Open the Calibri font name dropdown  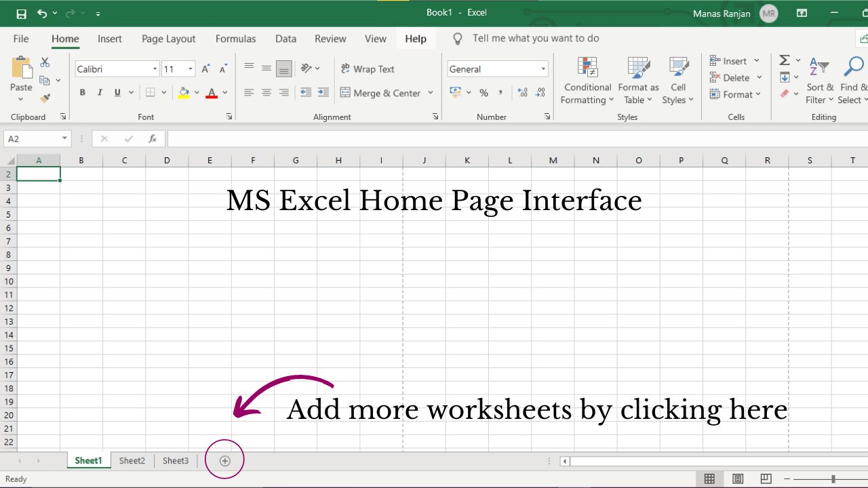(155, 68)
